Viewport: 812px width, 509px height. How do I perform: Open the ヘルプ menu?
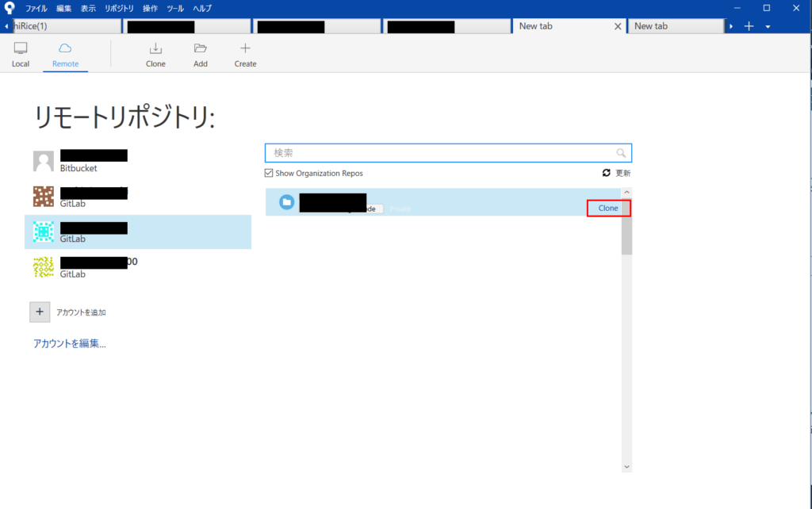point(202,8)
